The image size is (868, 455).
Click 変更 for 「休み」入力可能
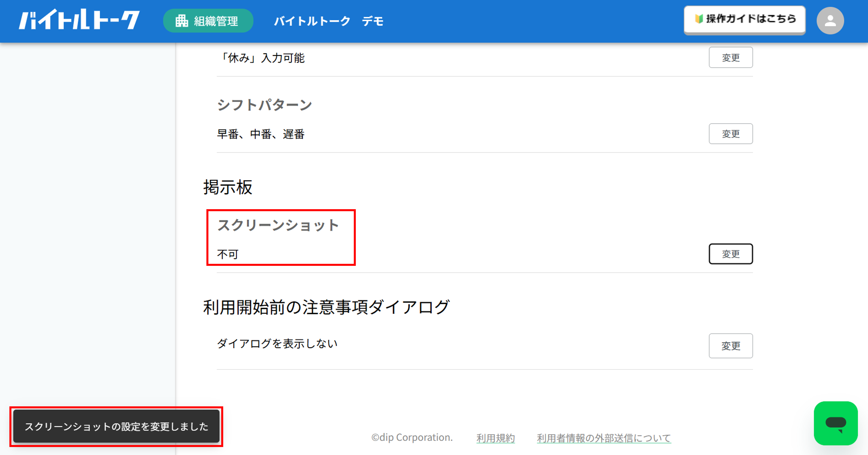tap(731, 57)
